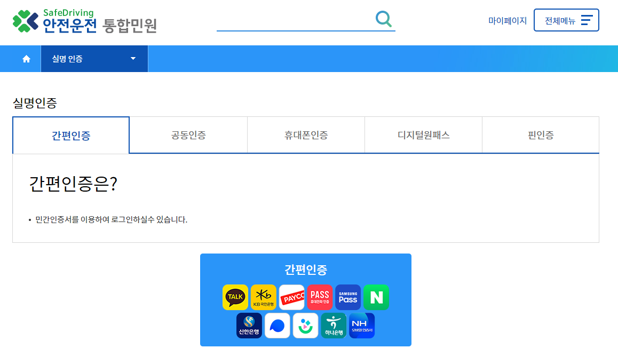
Task: Choose the Samsung Pass icon
Action: click(x=348, y=297)
